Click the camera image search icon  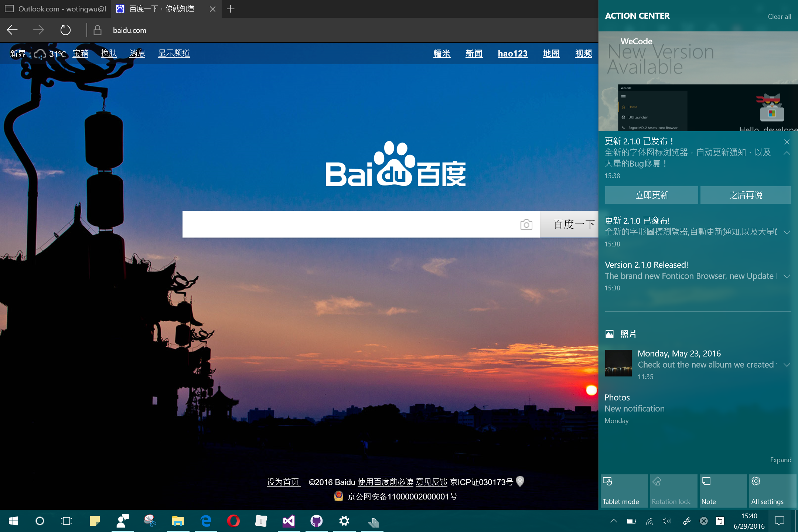526,224
